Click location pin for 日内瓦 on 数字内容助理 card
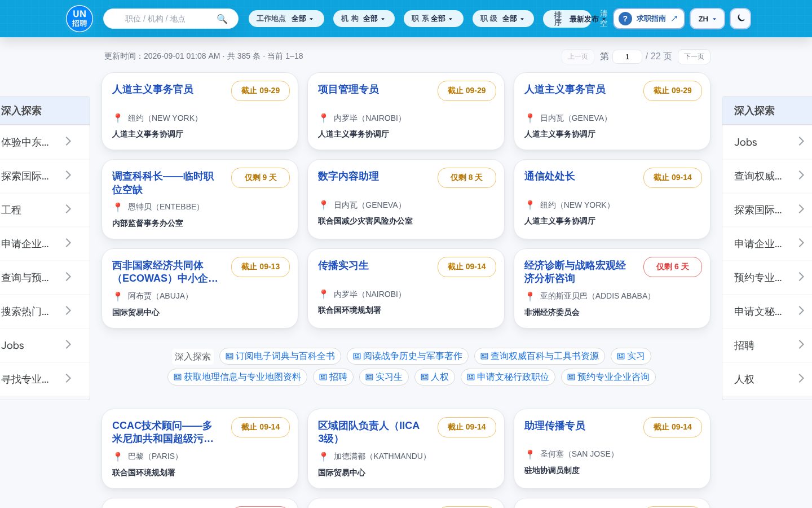The width and height of the screenshot is (812, 508). click(324, 205)
